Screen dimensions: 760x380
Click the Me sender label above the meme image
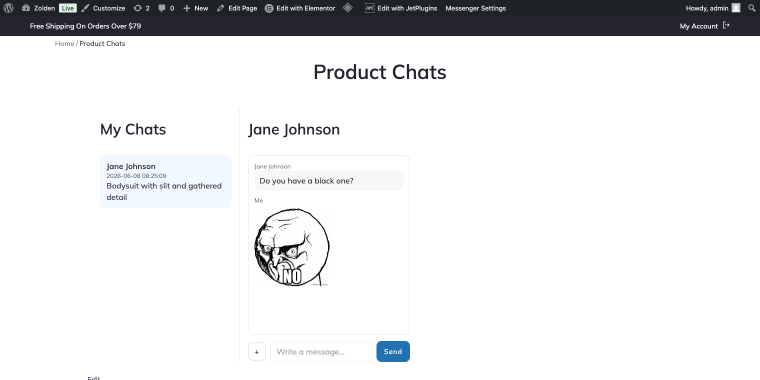[x=258, y=201]
